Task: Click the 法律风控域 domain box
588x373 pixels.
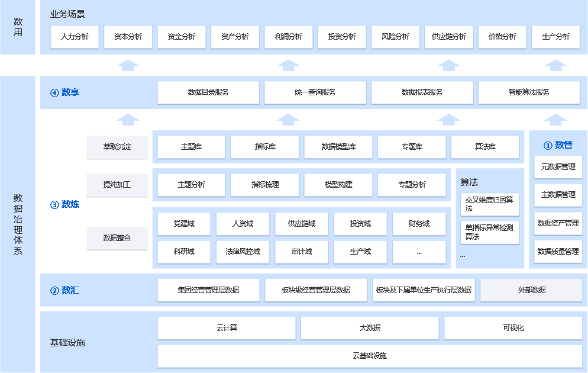Action: pyautogui.click(x=243, y=252)
